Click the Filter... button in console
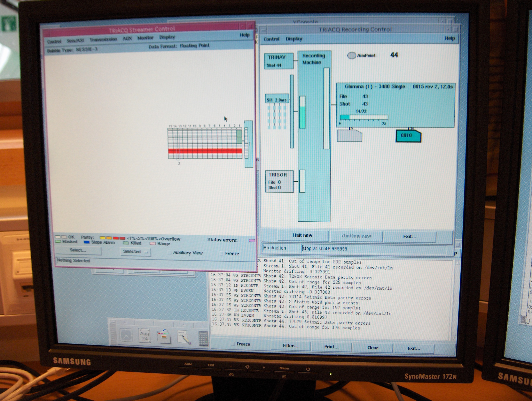The height and width of the screenshot is (401, 532). click(290, 346)
